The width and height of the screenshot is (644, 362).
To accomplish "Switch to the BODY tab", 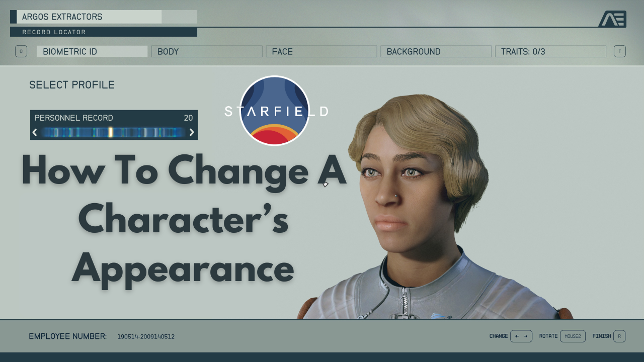I will [207, 51].
